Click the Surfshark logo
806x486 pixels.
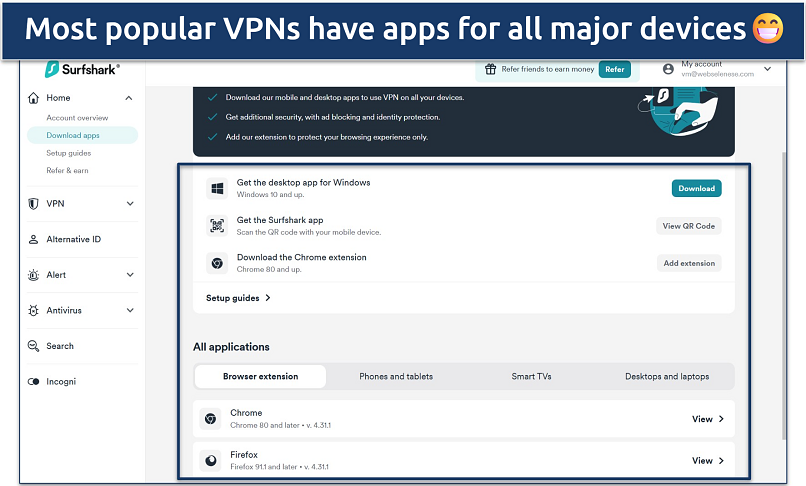click(83, 70)
